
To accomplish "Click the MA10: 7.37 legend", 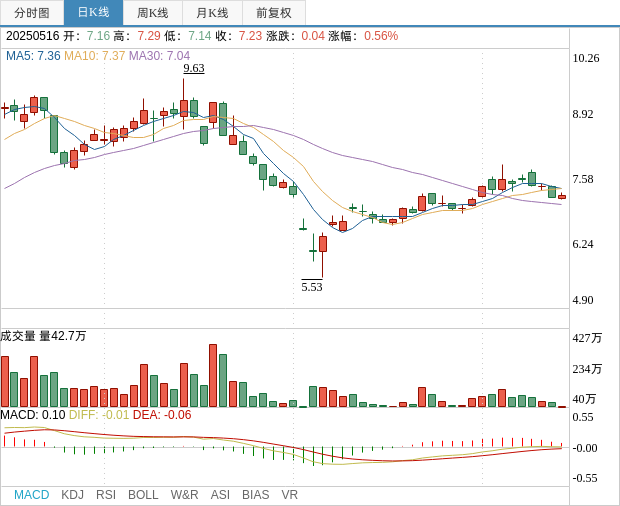I will [95, 56].
